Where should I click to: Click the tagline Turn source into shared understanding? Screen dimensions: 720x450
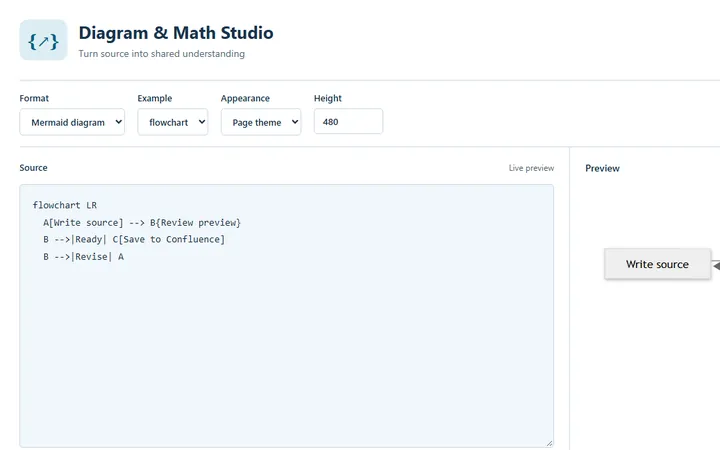point(162,54)
